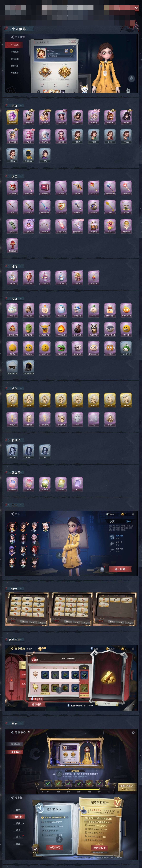142x868 pixels.
Task: Select the 特权卡 tab in 珍宝阁
Action: 18,816
